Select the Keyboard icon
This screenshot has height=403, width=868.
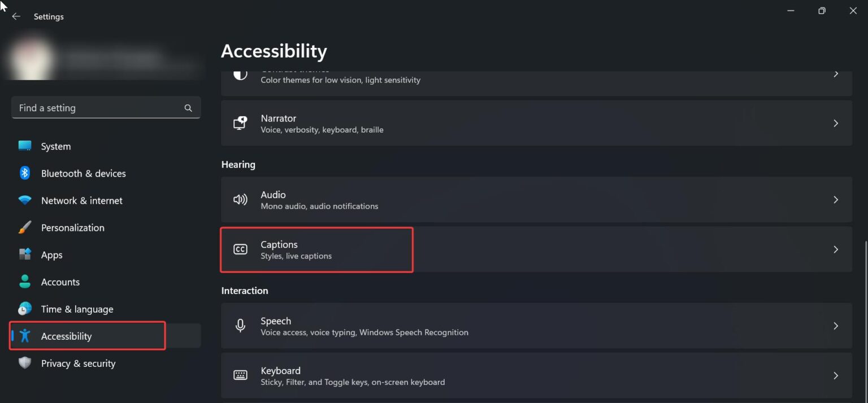240,375
